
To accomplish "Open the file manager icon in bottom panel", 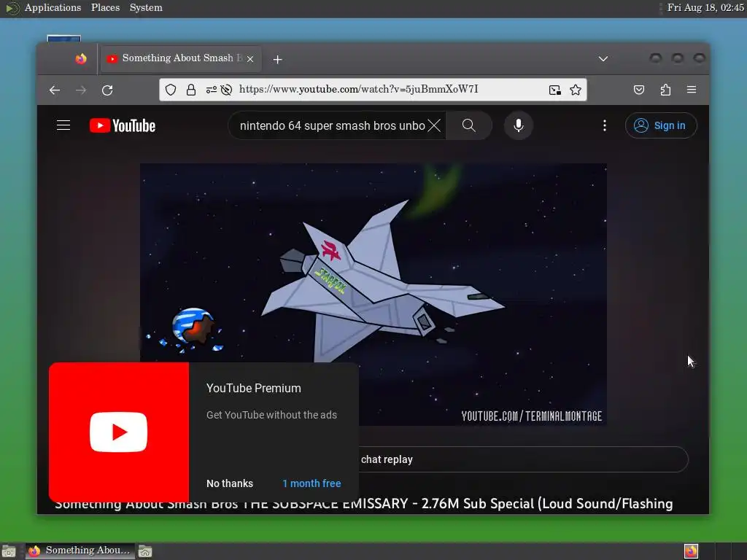I will point(145,551).
